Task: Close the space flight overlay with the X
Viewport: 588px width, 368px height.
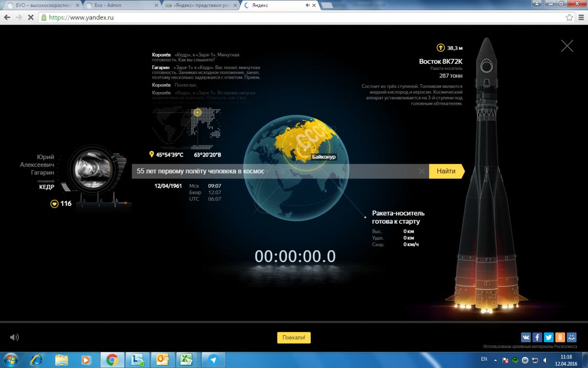Action: [x=567, y=46]
